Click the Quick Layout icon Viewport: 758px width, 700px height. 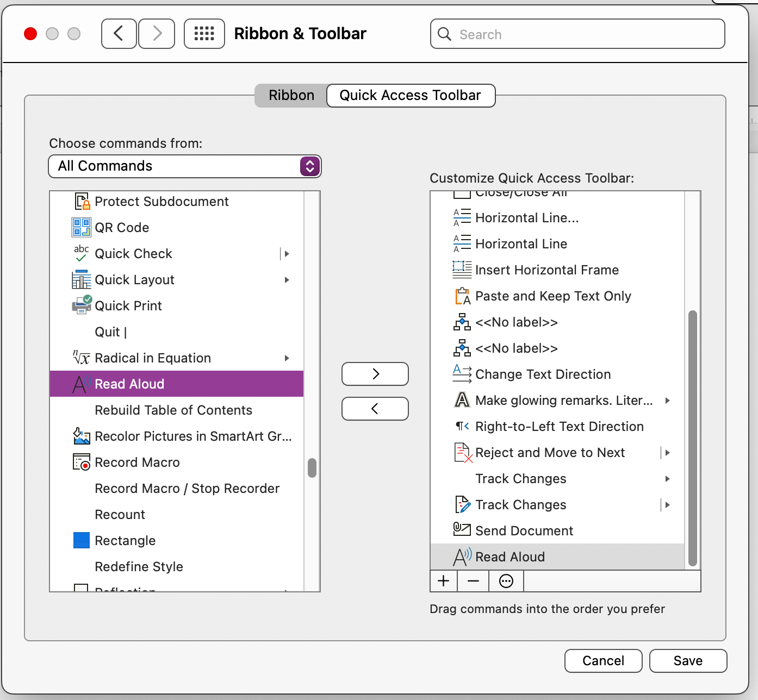click(82, 279)
